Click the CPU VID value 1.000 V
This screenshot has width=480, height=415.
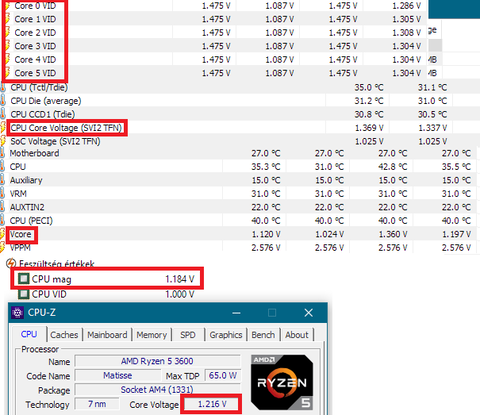180,294
